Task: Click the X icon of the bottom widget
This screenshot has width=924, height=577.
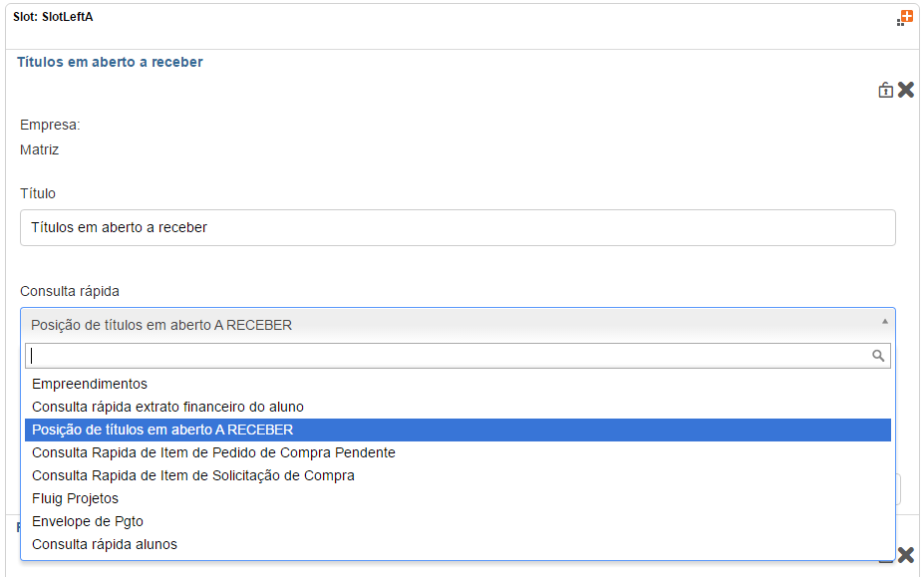Action: tap(905, 555)
